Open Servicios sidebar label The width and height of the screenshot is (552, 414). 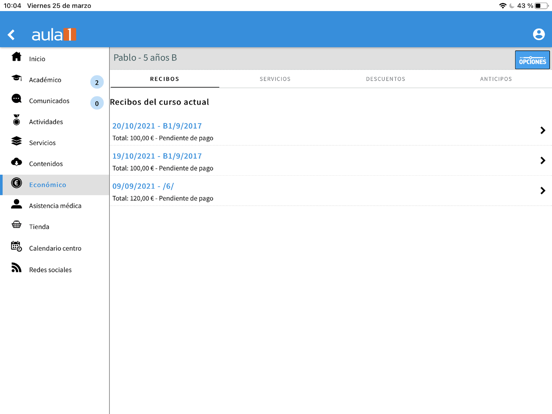(x=42, y=143)
